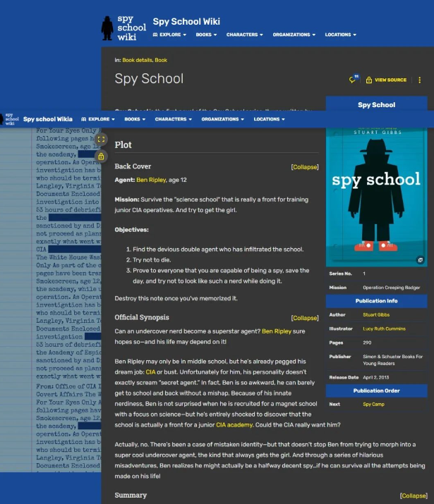Viewport: 434px width, 504px height.
Task: Click the small sticky header wiki logo
Action: (10, 119)
